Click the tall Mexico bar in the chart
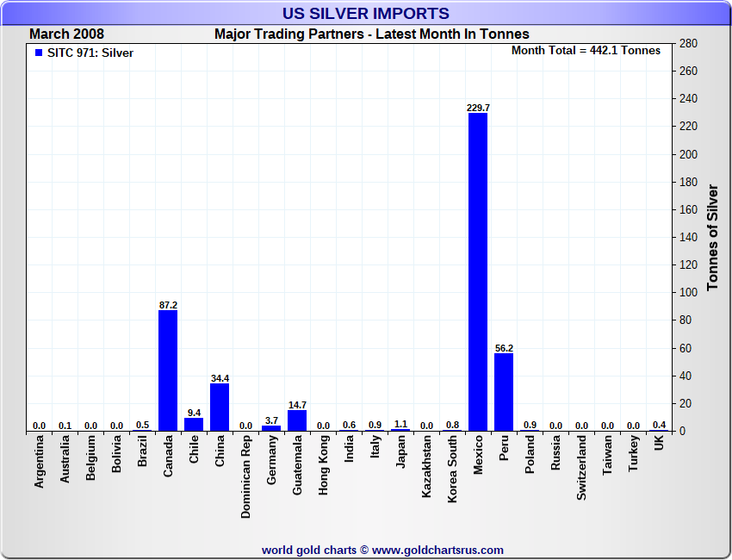 [x=477, y=271]
